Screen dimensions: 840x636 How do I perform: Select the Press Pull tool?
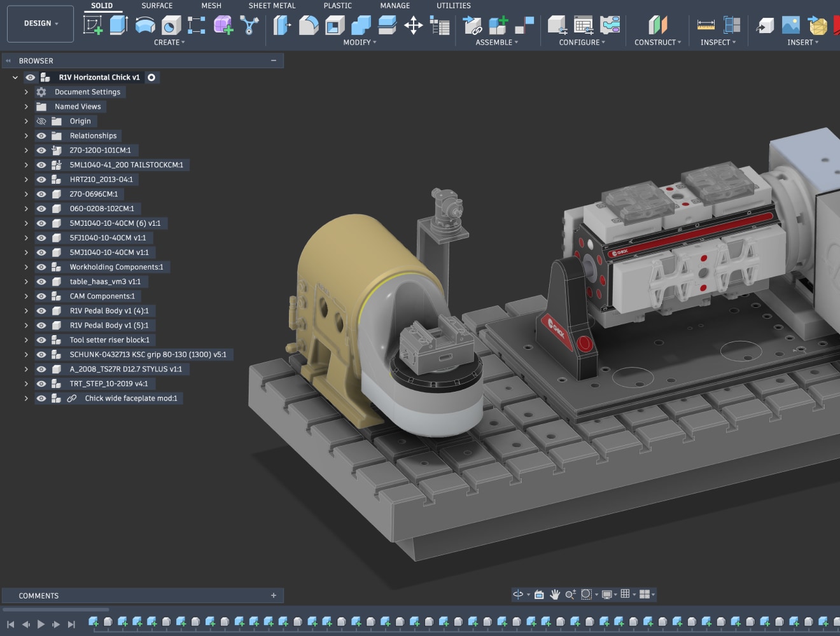(282, 25)
